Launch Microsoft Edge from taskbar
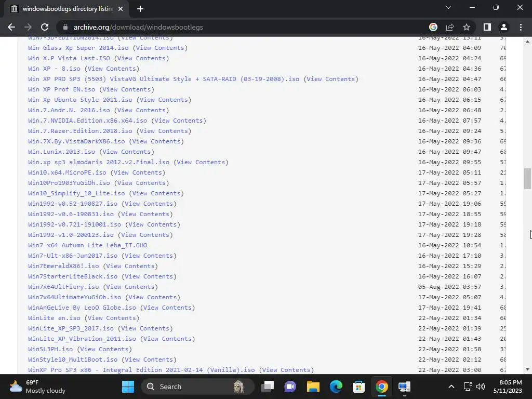This screenshot has width=532, height=399. (x=336, y=387)
